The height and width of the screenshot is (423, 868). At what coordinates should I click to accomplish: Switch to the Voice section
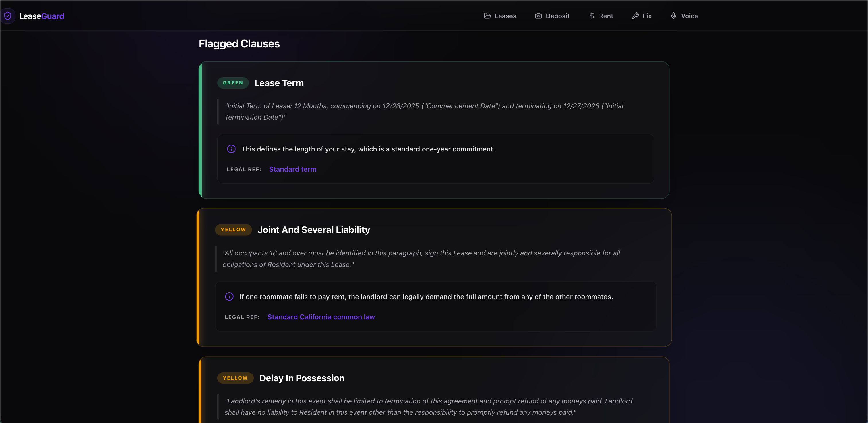[689, 16]
